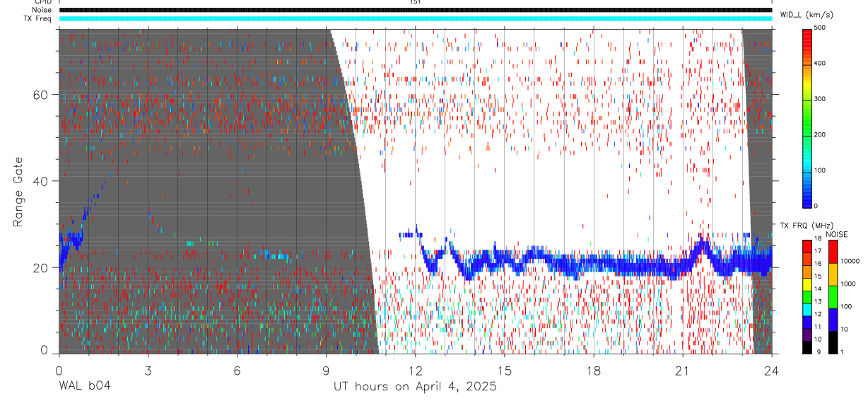The width and height of the screenshot is (868, 401).
Task: Click the 11 tick on the TX FRQ legend
Action: click(x=818, y=327)
